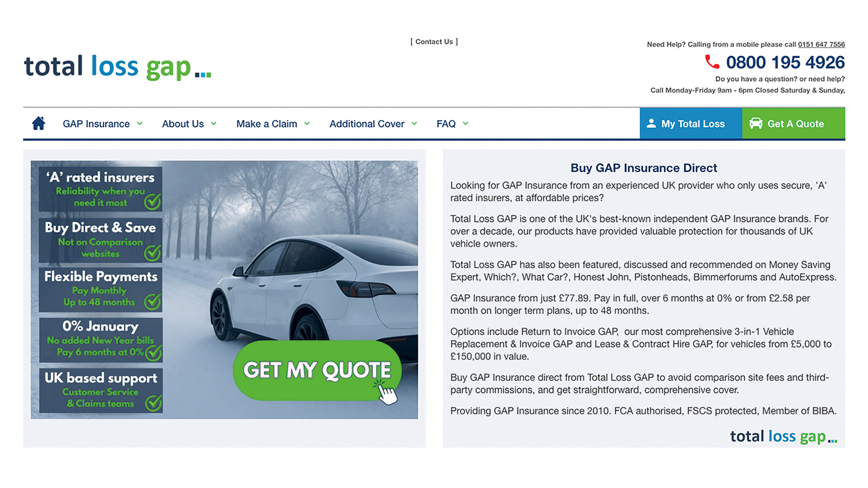Open the About Us menu item

click(x=183, y=124)
